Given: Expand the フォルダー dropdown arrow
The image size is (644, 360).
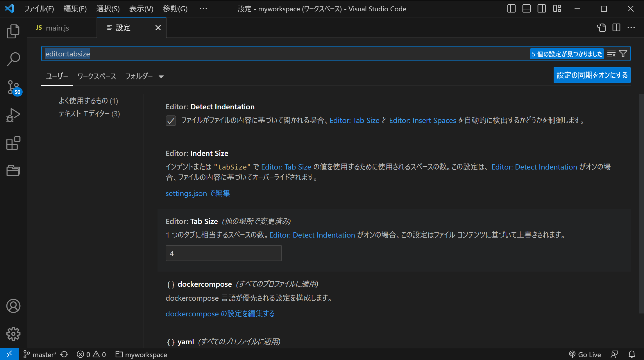Looking at the screenshot, I should coord(161,76).
